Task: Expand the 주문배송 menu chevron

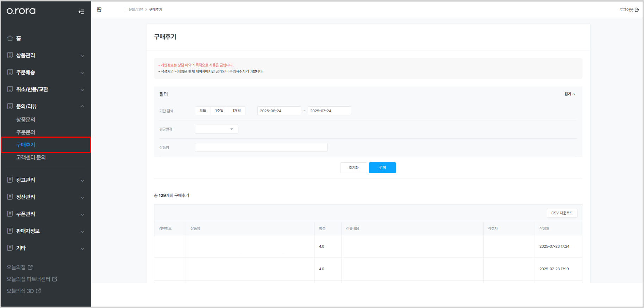Action: click(82, 73)
